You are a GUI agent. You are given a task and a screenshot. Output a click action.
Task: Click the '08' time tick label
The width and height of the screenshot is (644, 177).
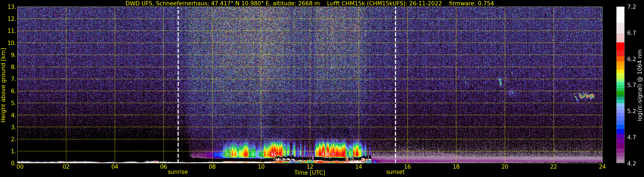click(x=212, y=167)
